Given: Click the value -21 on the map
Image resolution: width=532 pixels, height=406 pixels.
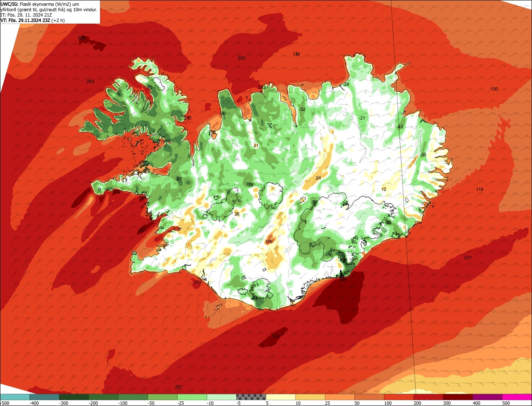Looking at the screenshot, I should [362, 118].
